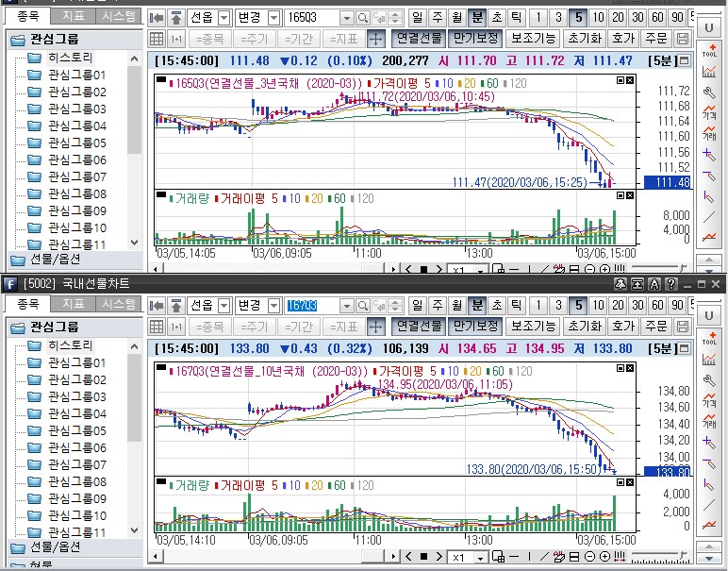Switch to the 지표 tab in lower sidebar

point(73,304)
